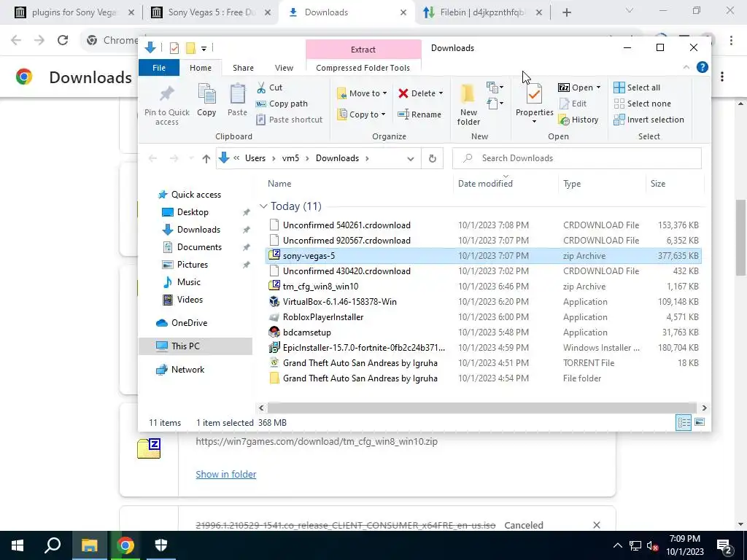The width and height of the screenshot is (747, 560).
Task: Click in the Search Downloads box
Action: click(576, 158)
